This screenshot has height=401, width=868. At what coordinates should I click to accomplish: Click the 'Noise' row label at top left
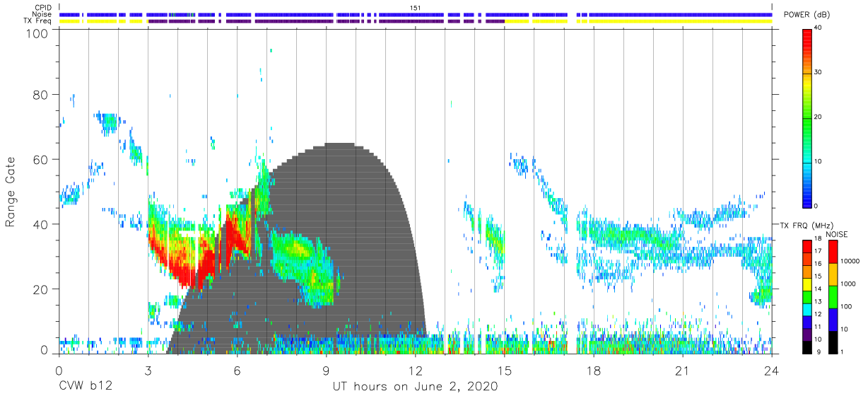(43, 14)
